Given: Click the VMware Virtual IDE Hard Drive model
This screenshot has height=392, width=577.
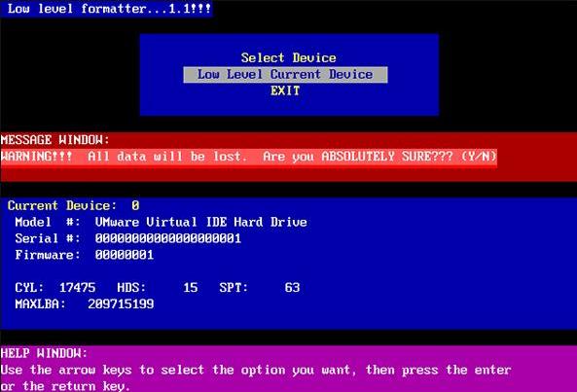Looking at the screenshot, I should (200, 222).
